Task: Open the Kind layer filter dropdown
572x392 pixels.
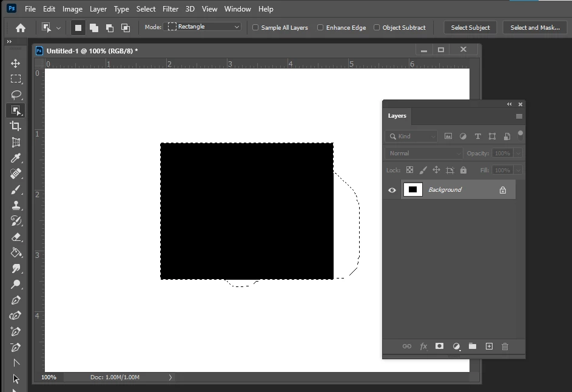Action: pos(411,136)
